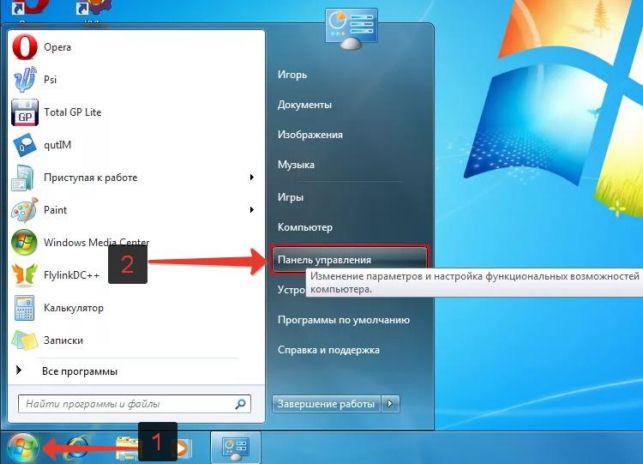643x464 pixels.
Task: Click the Завершение работы button
Action: click(326, 404)
